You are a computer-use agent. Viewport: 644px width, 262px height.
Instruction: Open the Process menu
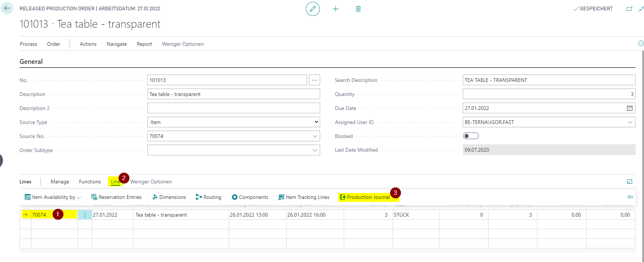coord(28,44)
